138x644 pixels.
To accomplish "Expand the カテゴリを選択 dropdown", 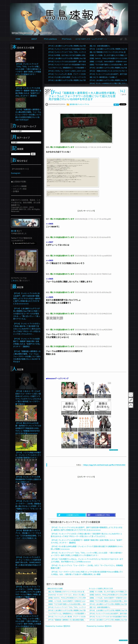I will click(26, 131).
